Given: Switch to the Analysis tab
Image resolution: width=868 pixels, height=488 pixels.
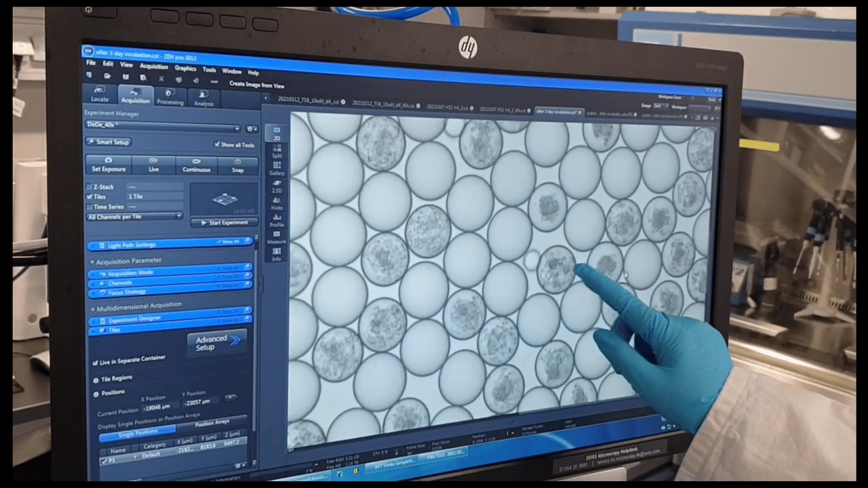Looking at the screenshot, I should click(x=203, y=99).
